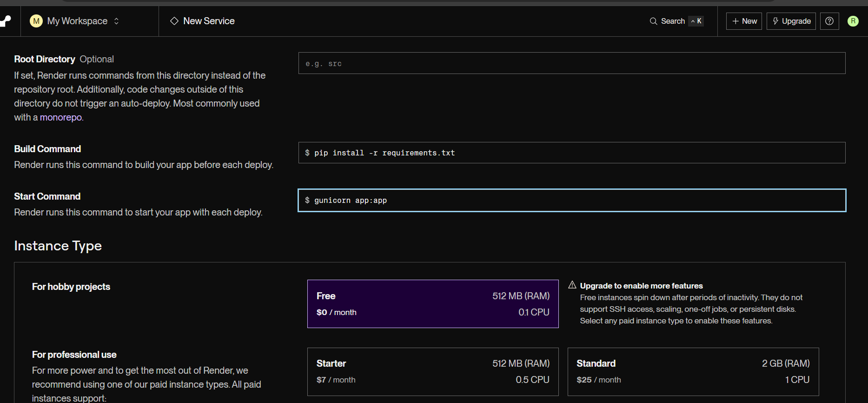Screen dimensions: 868x403
Task: Click the plus New button
Action: (x=744, y=21)
